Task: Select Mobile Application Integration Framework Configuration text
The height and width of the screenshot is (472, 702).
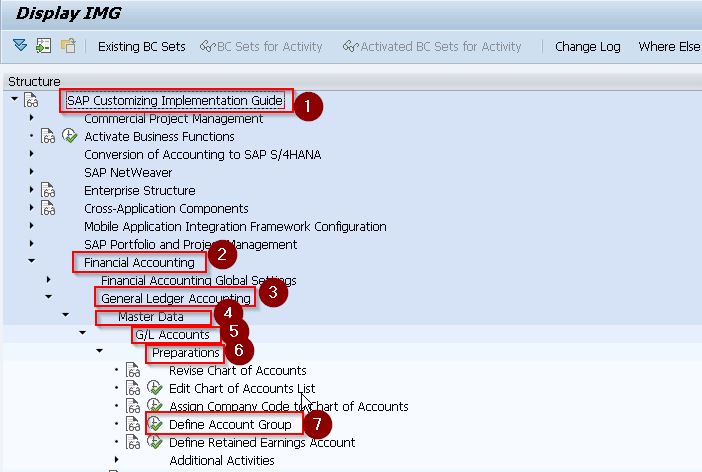Action: pos(235,227)
